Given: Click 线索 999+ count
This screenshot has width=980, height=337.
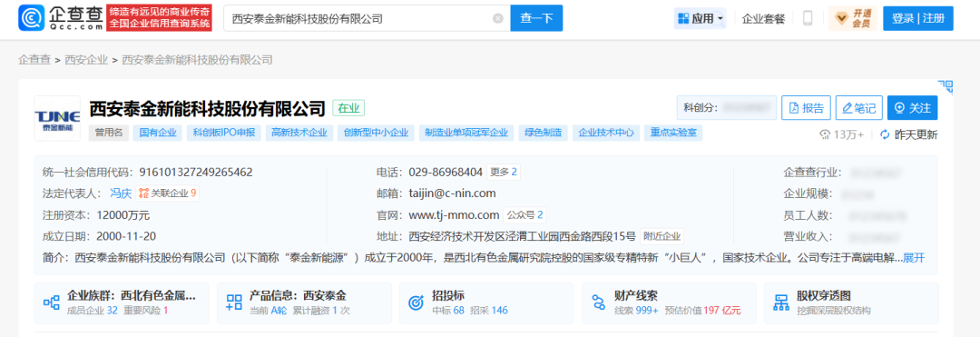Looking at the screenshot, I should click(636, 310).
